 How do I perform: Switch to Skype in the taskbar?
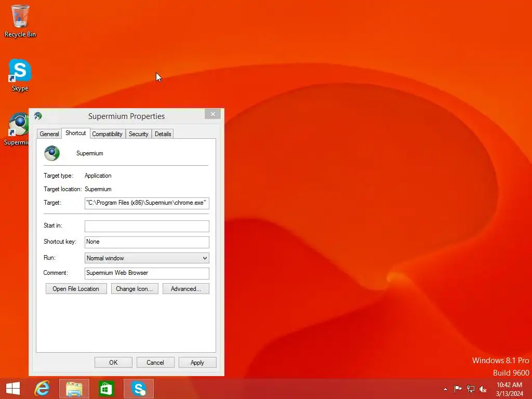(x=138, y=389)
